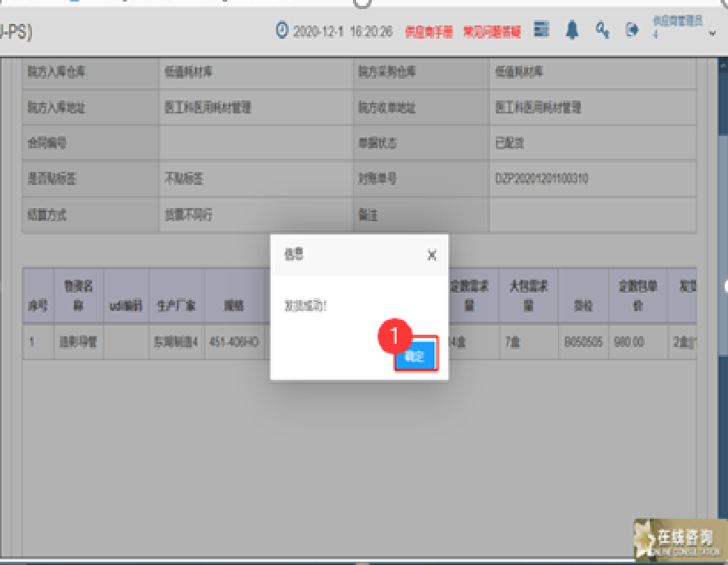Click the 生产厂家 column header

tap(176, 295)
